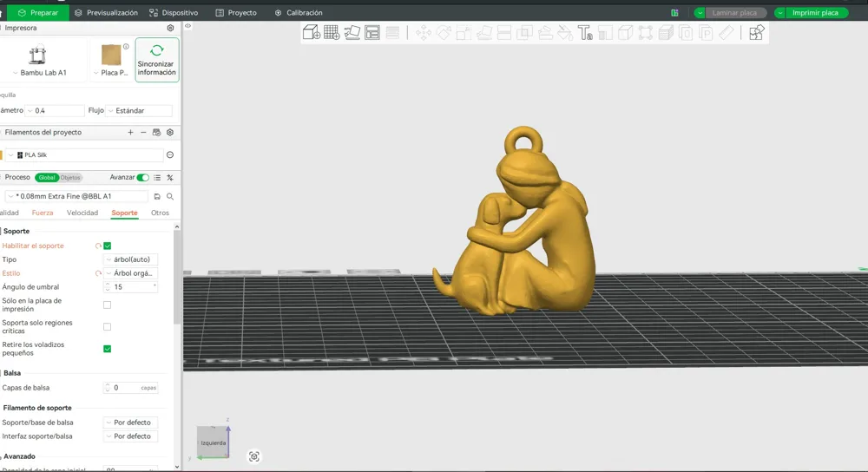This screenshot has width=868, height=472.
Task: Check Sólo en la placa de impresión
Action: (108, 305)
